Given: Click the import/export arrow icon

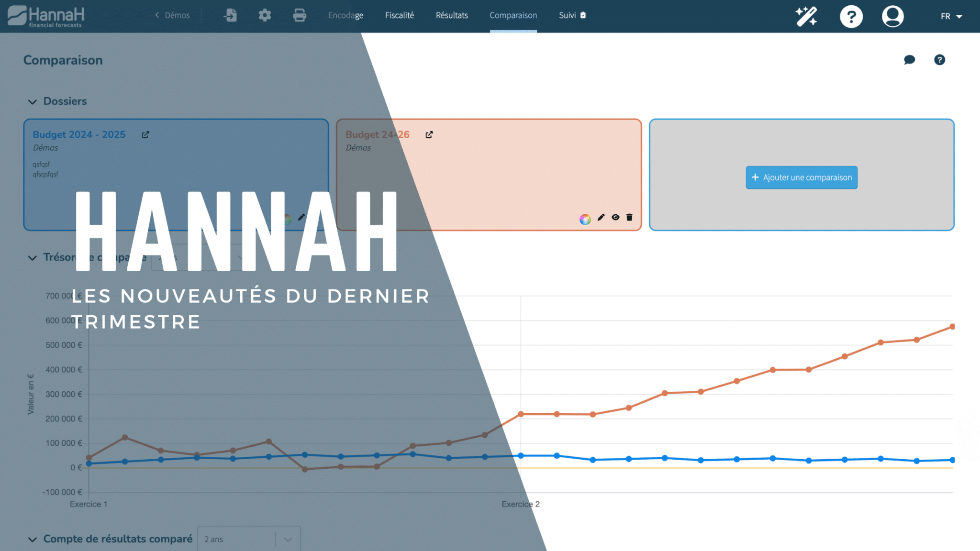Looking at the screenshot, I should point(232,15).
